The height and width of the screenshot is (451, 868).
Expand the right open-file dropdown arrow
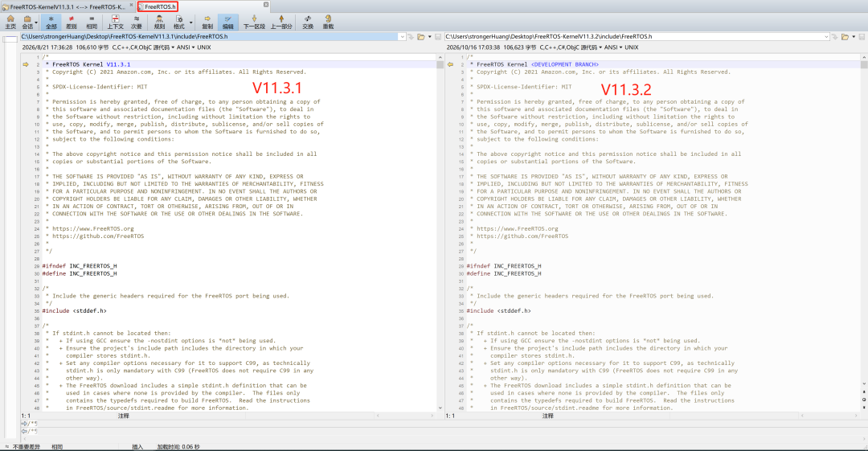[x=854, y=36]
